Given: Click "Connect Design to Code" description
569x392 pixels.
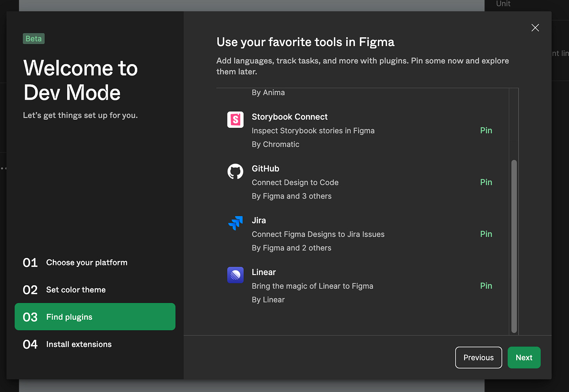Looking at the screenshot, I should tap(295, 183).
